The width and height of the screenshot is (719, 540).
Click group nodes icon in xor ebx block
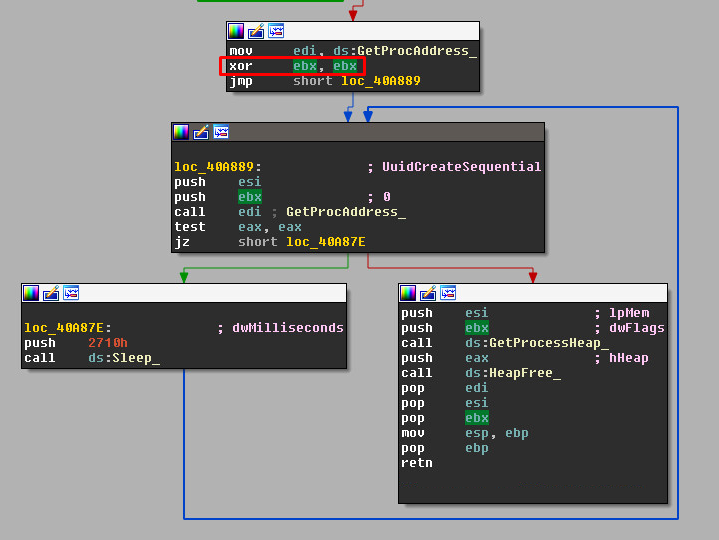(276, 31)
